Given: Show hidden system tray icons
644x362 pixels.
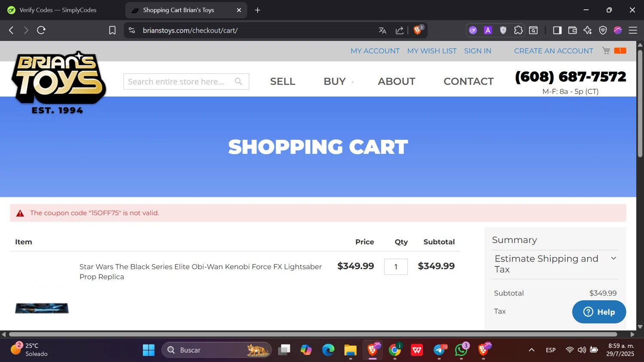Looking at the screenshot, I should click(532, 350).
